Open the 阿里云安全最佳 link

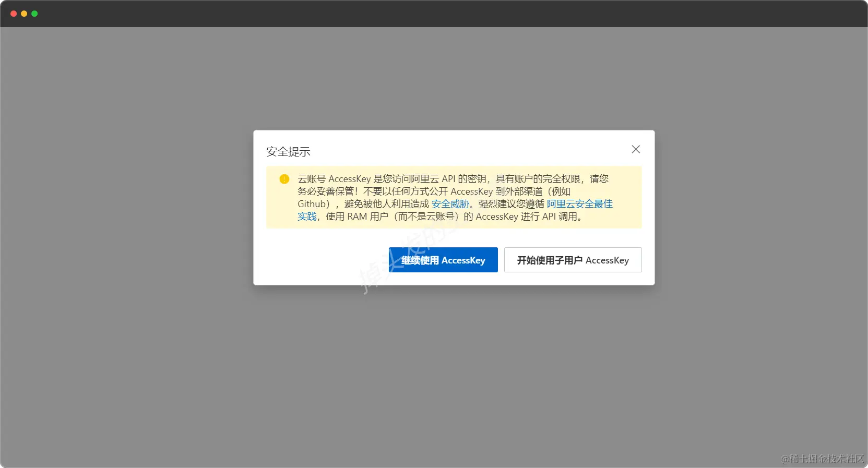coord(579,204)
